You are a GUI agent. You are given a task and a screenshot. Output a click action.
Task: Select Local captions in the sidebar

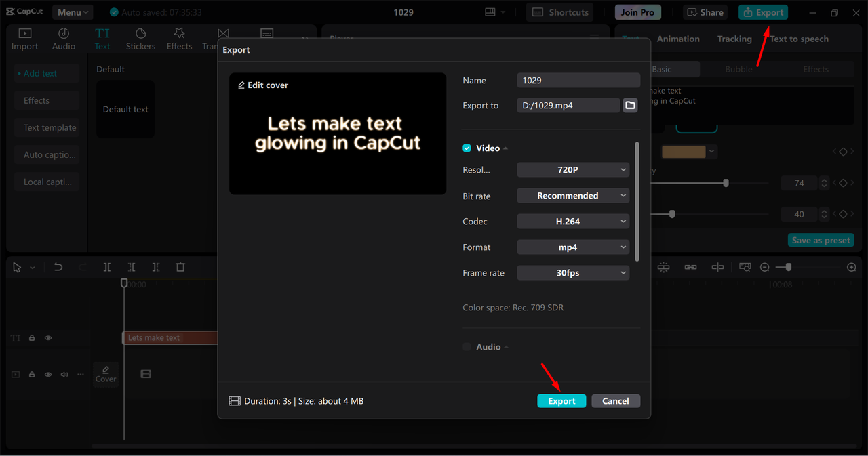coord(47,182)
